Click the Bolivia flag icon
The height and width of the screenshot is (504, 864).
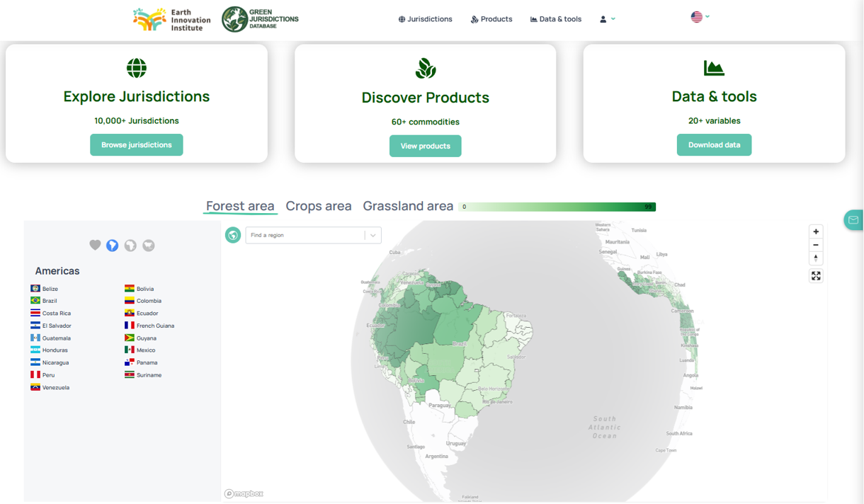tap(130, 289)
